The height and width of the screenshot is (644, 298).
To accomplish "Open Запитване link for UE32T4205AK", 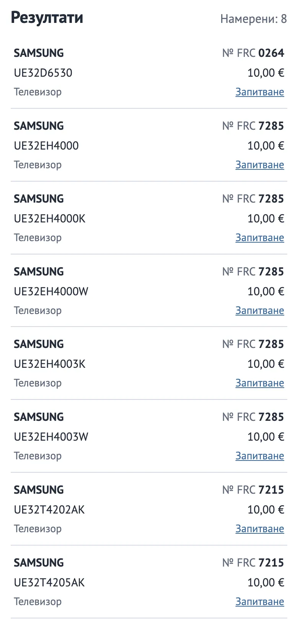I will 259,602.
